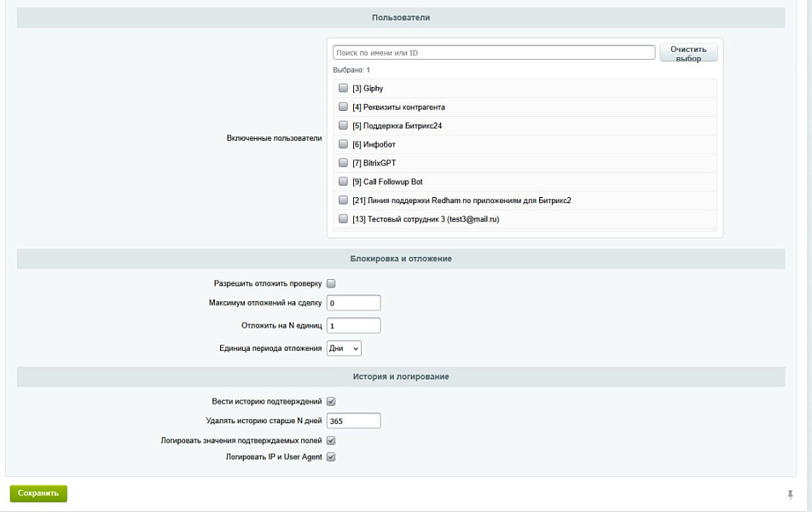This screenshot has width=812, height=512.
Task: Select the Call Followup Bot checkbox
Action: [343, 182]
